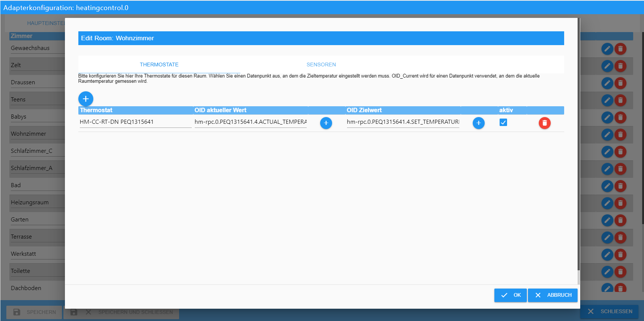Delete room Werkstatt trash icon

(620, 255)
